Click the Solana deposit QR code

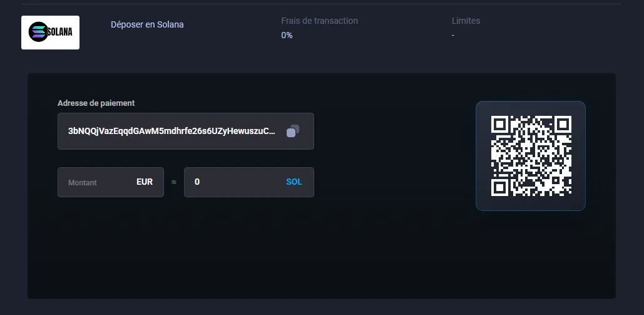click(531, 156)
